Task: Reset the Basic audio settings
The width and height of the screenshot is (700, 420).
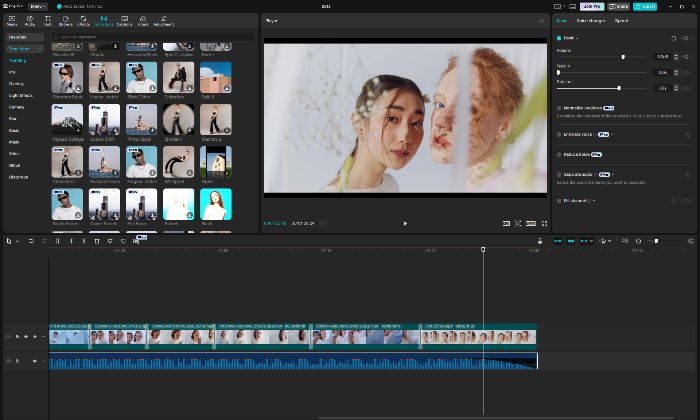Action: [x=674, y=38]
